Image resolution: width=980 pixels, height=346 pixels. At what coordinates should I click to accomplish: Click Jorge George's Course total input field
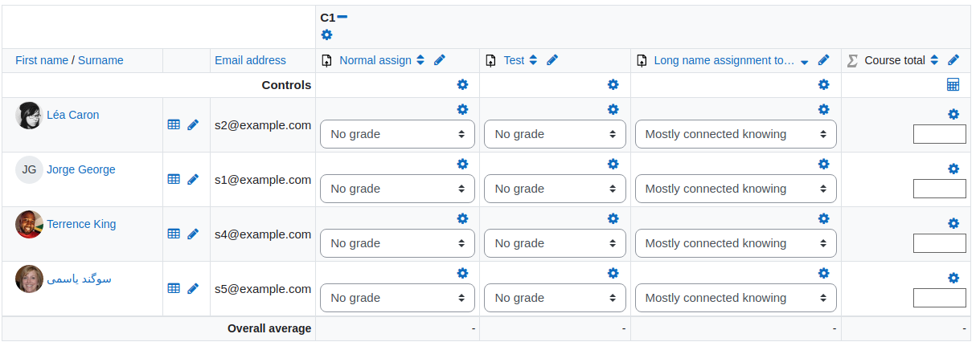pos(940,189)
